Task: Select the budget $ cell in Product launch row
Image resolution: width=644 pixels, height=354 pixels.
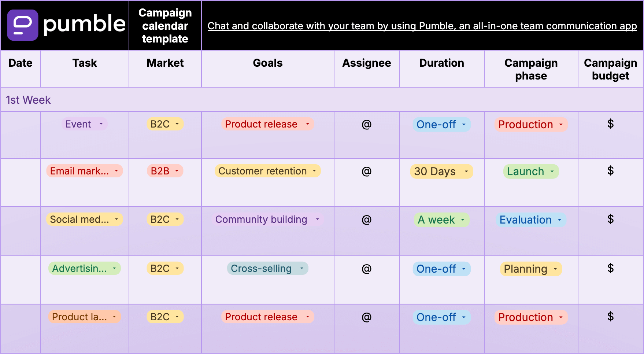Action: tap(610, 317)
